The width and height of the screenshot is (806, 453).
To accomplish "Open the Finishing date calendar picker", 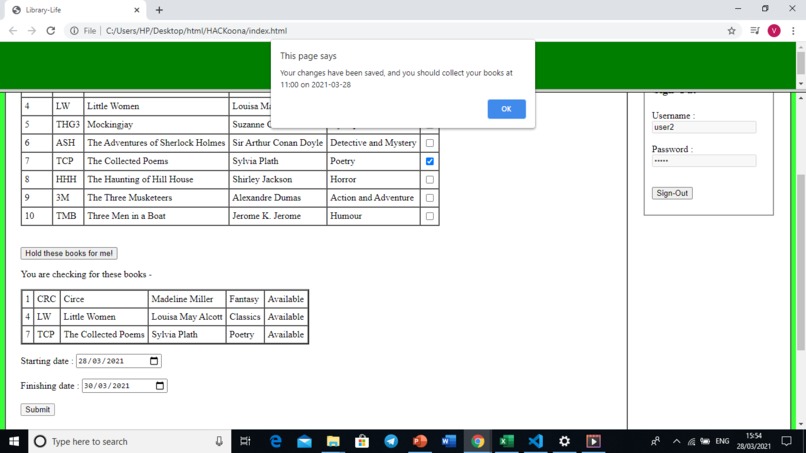I will pyautogui.click(x=160, y=386).
